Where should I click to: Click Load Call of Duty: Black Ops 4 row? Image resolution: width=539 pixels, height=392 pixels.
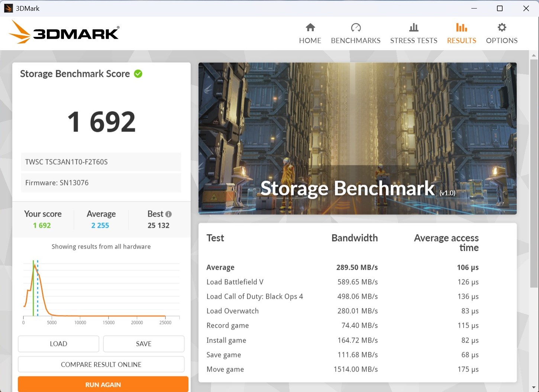pos(342,297)
